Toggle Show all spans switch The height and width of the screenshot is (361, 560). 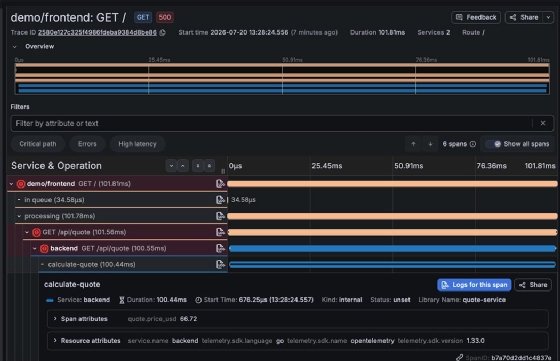point(494,144)
